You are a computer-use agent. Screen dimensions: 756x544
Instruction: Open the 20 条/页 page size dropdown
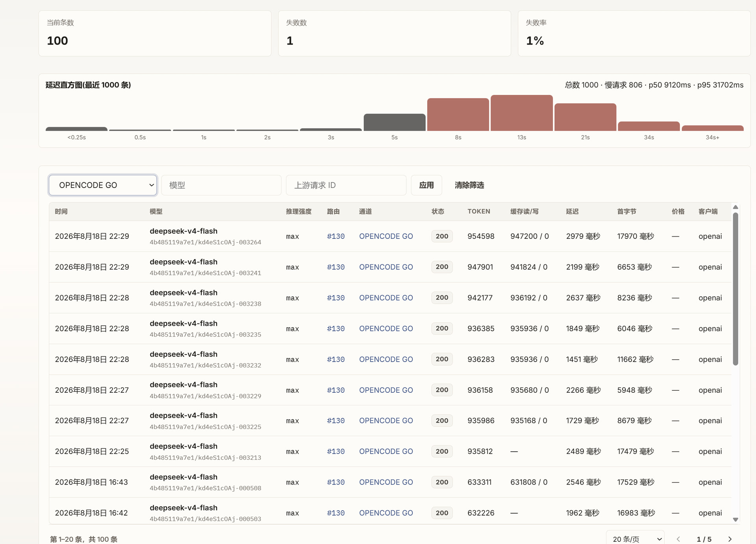pos(635,538)
